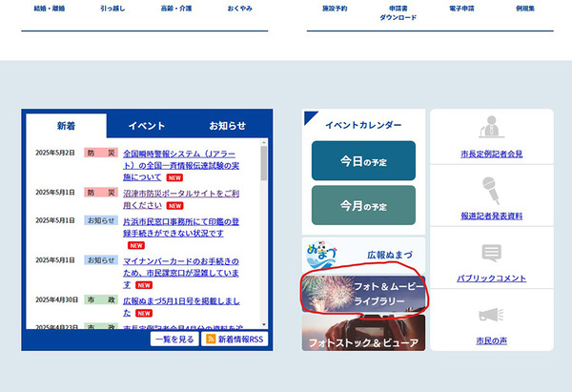572x392 pixels.
Task: Switch to the お知らせ tab
Action: tap(227, 126)
